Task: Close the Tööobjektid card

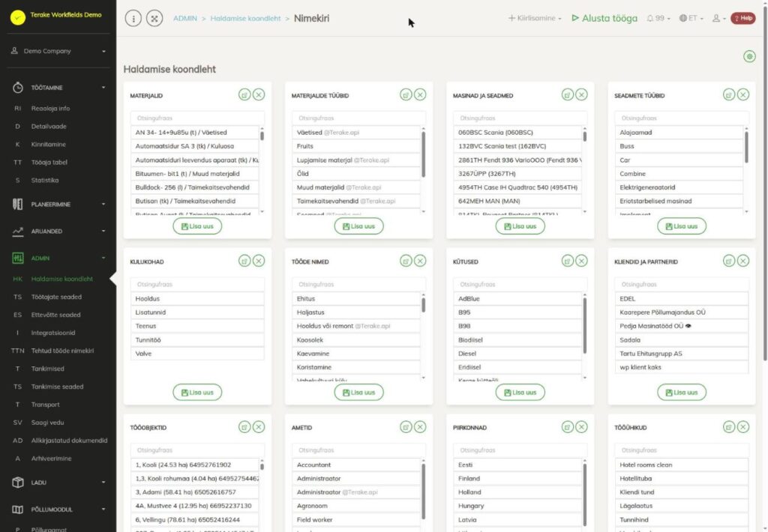Action: (259, 427)
